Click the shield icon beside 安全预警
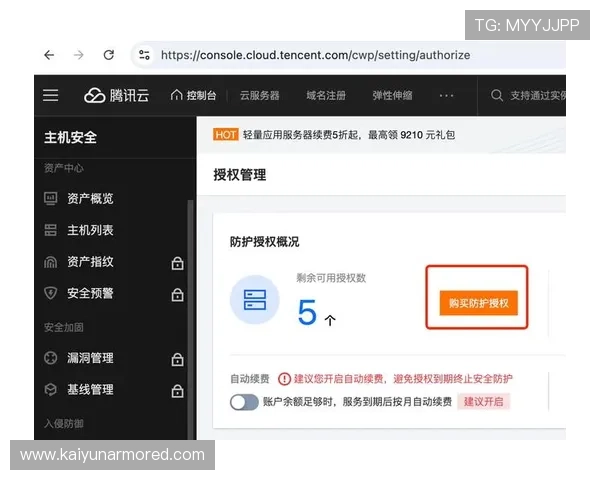The image size is (600, 480). [x=51, y=293]
